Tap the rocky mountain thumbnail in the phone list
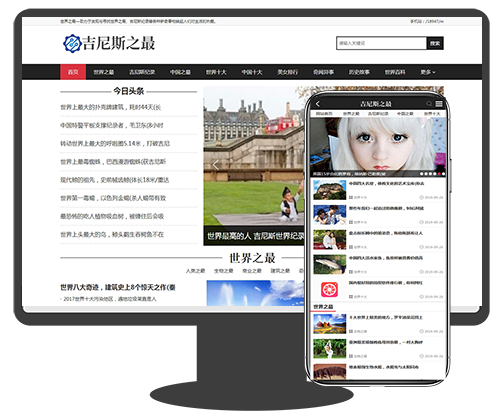The image size is (500, 411). point(330,190)
